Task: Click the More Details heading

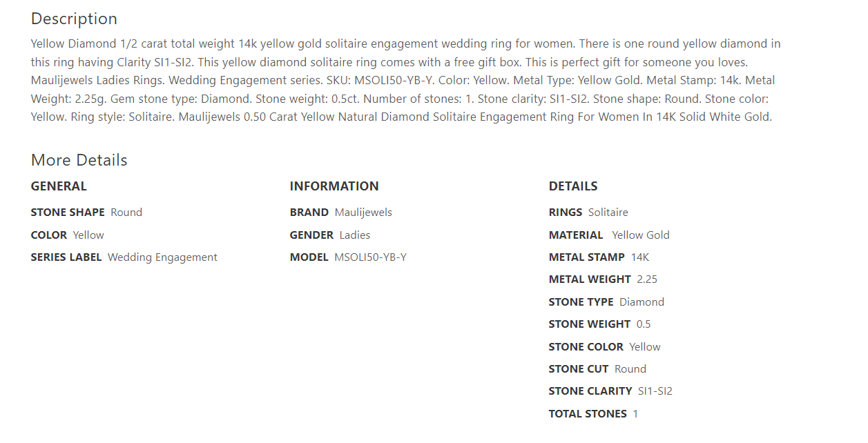Action: click(79, 160)
